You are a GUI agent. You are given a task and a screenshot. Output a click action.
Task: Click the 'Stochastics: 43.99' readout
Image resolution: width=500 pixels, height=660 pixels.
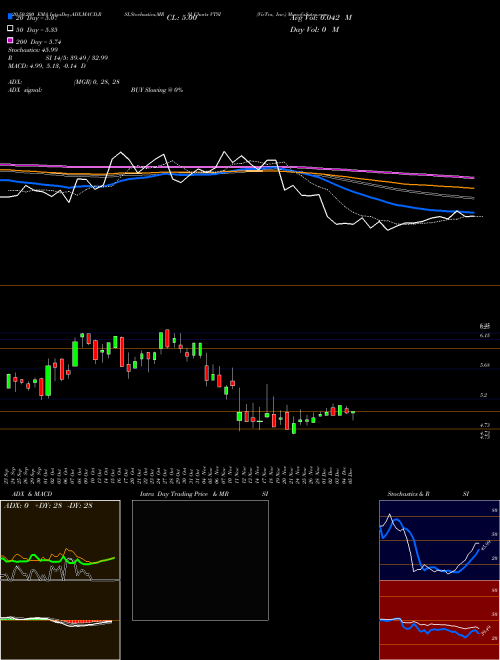(33, 50)
